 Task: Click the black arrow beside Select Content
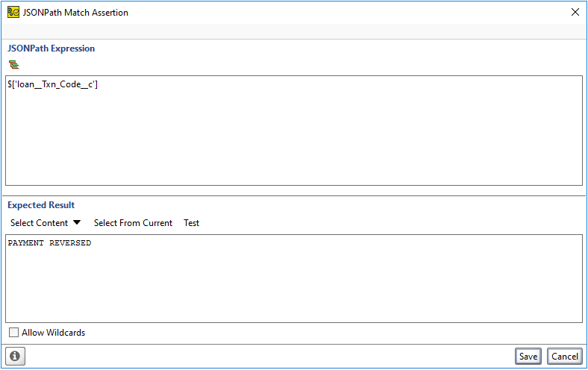[76, 223]
